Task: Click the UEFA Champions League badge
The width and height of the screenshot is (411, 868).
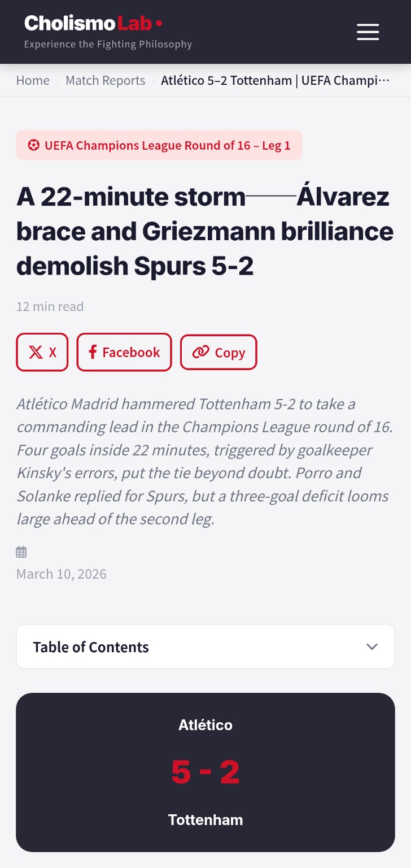Action: point(159,145)
